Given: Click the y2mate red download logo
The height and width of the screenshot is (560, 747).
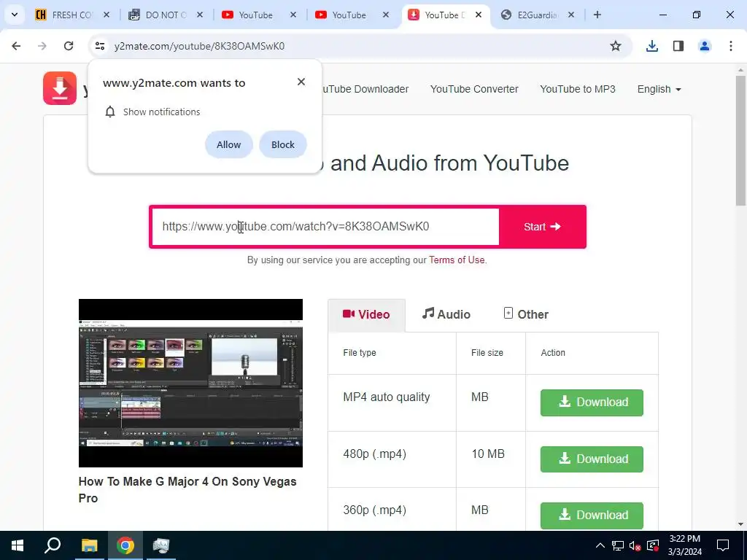Looking at the screenshot, I should click(x=60, y=88).
